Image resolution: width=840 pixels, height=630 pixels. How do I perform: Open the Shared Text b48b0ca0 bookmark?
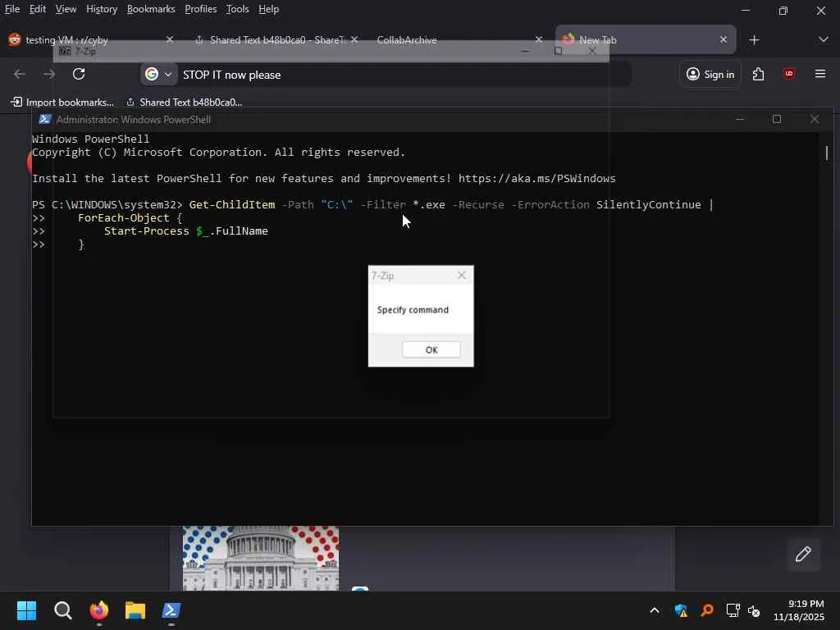pos(185,102)
